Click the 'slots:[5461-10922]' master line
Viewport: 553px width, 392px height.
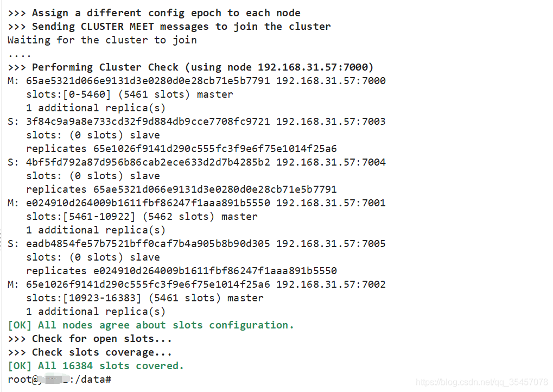142,217
